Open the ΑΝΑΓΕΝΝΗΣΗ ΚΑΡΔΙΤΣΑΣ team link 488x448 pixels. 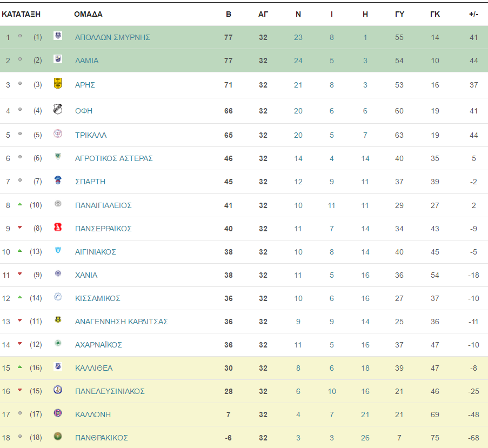[122, 322]
